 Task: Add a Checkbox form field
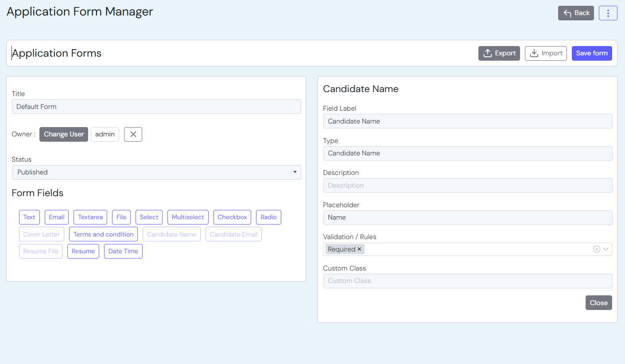tap(232, 217)
